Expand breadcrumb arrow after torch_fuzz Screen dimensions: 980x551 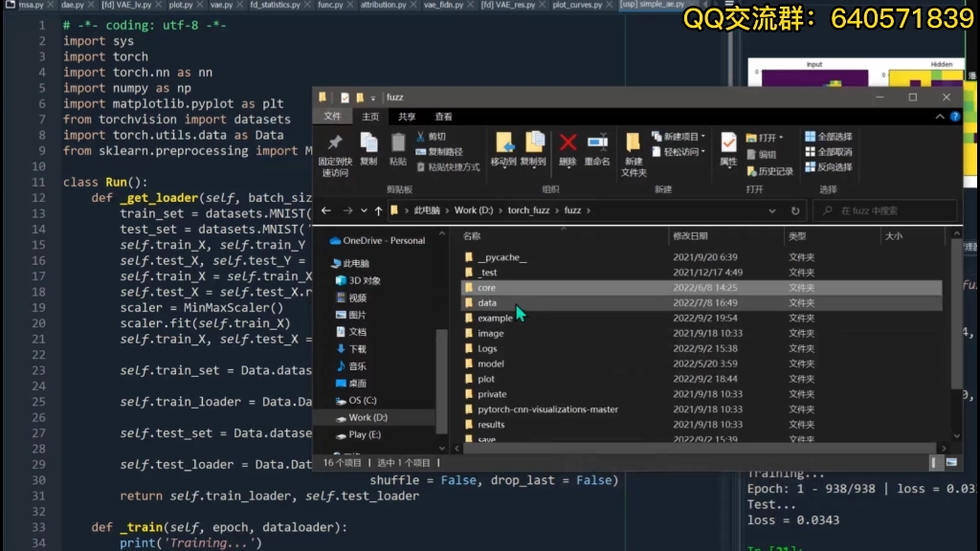[x=557, y=210]
